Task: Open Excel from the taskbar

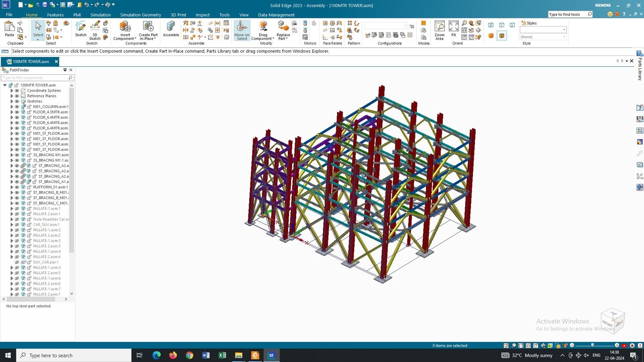Action: (222, 355)
